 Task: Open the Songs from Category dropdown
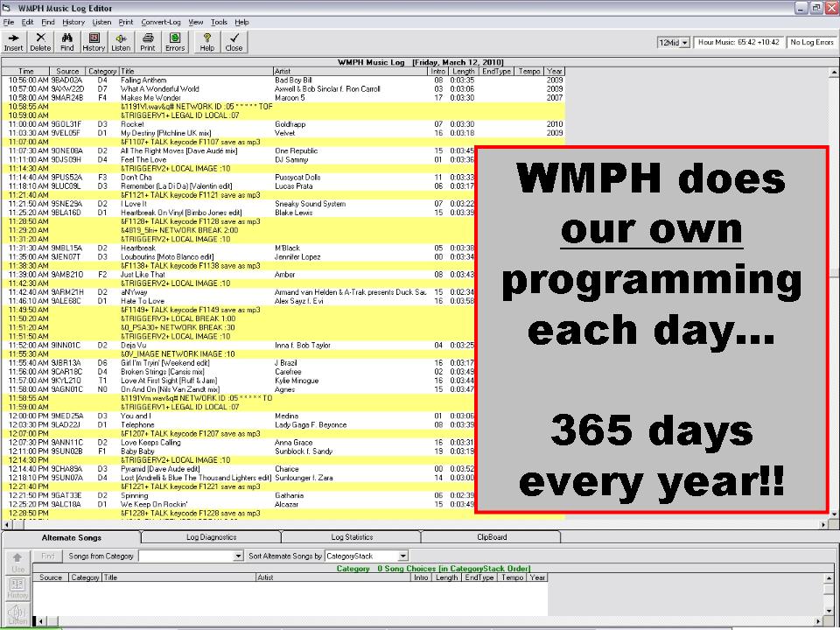point(239,556)
